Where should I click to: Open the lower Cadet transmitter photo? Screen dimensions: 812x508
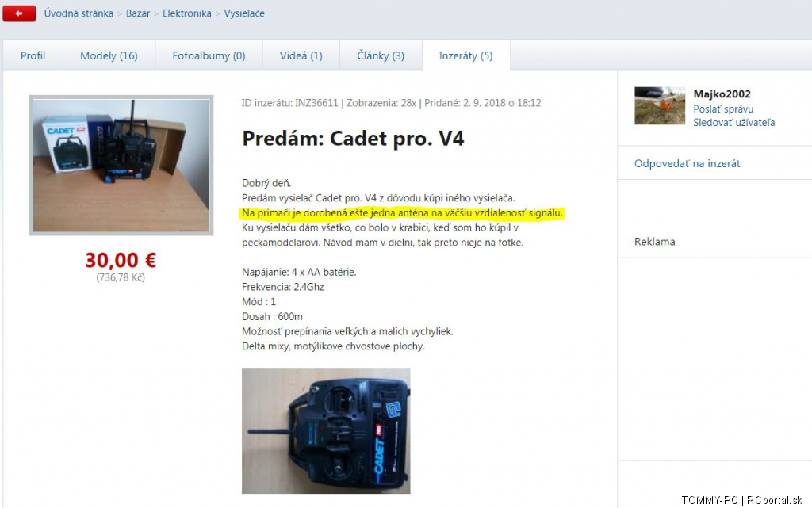tap(326, 430)
